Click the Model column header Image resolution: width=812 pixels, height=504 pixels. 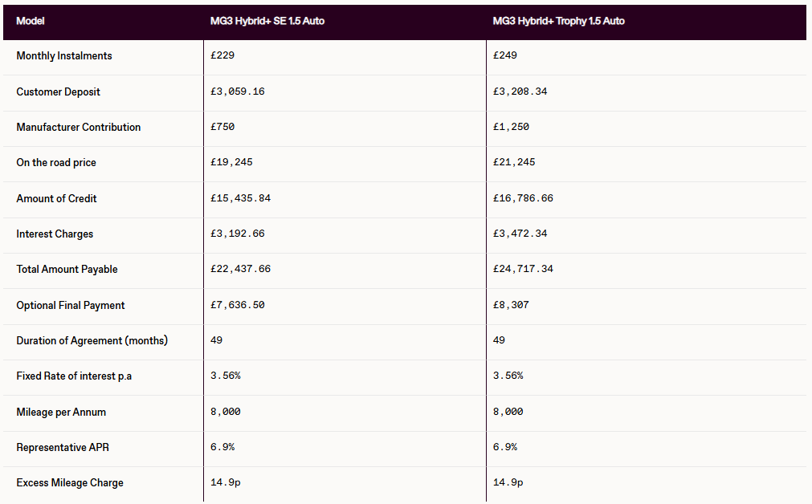coord(31,21)
